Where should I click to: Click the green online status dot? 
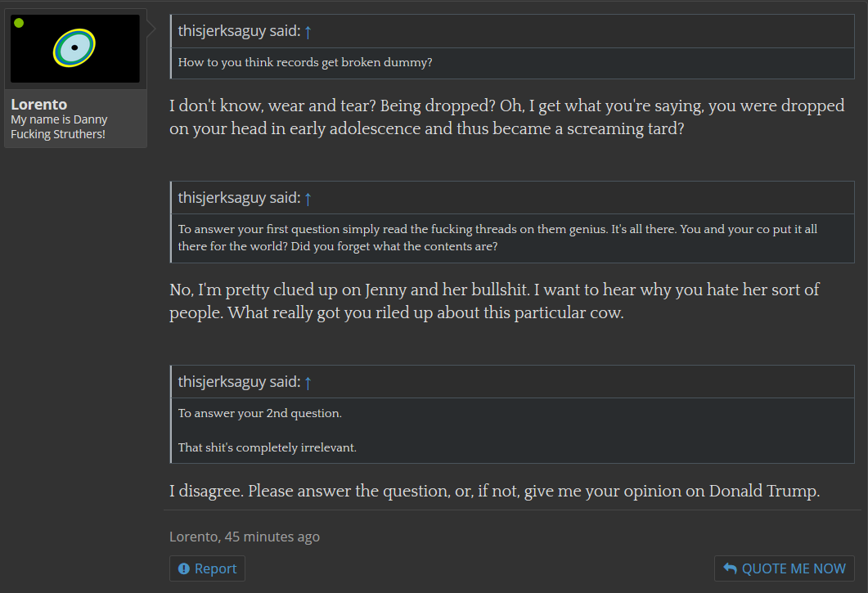pos(19,23)
